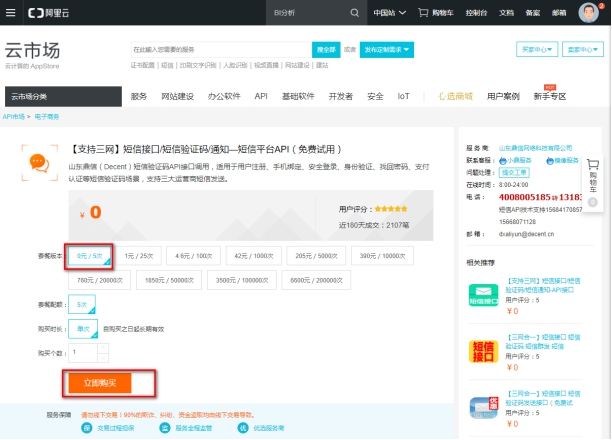This screenshot has height=440, width=612.
Task: Open the 心选商城 nav item
Action: (x=455, y=96)
